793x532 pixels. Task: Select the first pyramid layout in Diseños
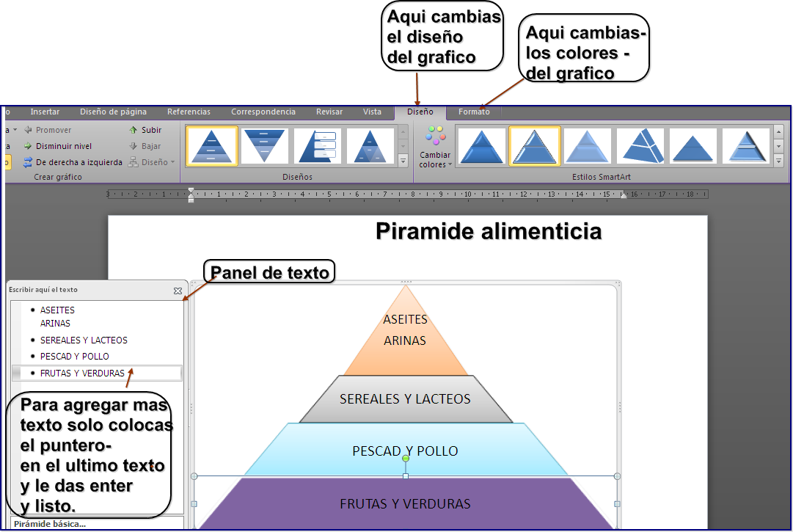tap(212, 145)
